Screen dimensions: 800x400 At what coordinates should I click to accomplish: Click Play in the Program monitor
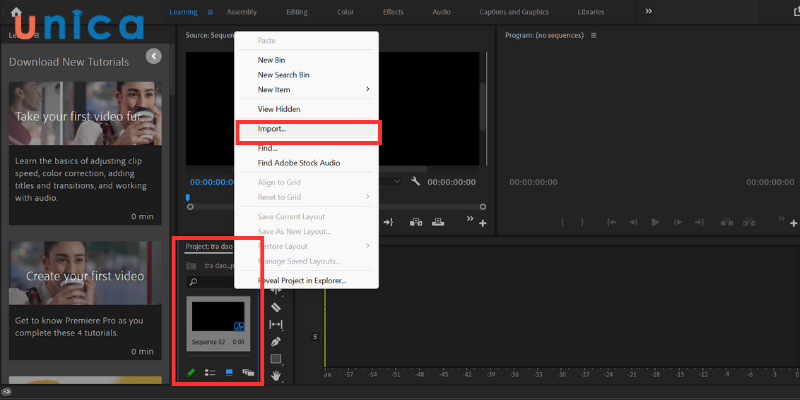coord(655,222)
